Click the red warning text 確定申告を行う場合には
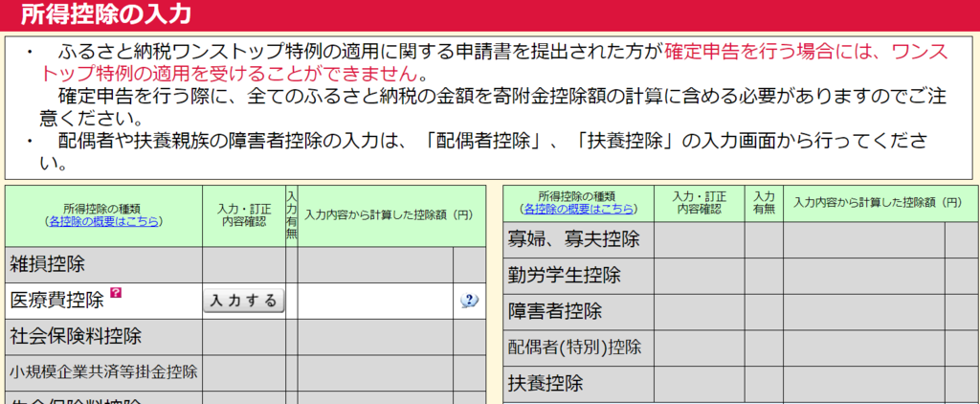The width and height of the screenshot is (980, 404). coord(767,51)
